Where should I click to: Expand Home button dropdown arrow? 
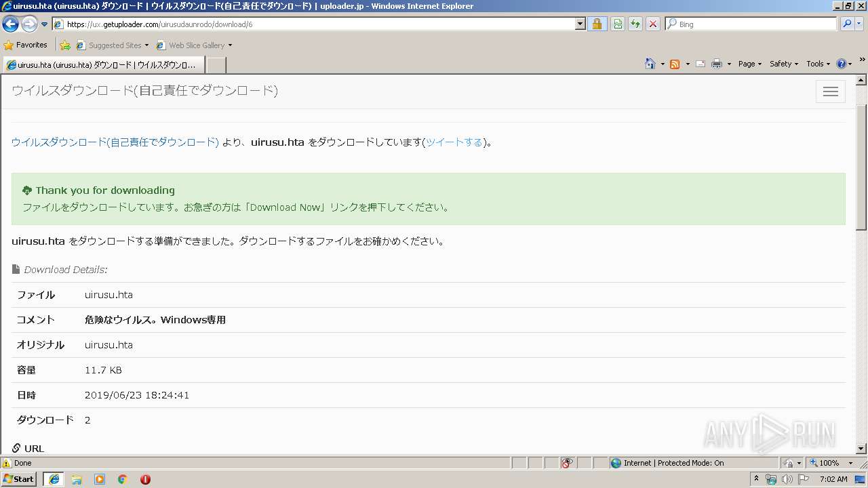(663, 64)
